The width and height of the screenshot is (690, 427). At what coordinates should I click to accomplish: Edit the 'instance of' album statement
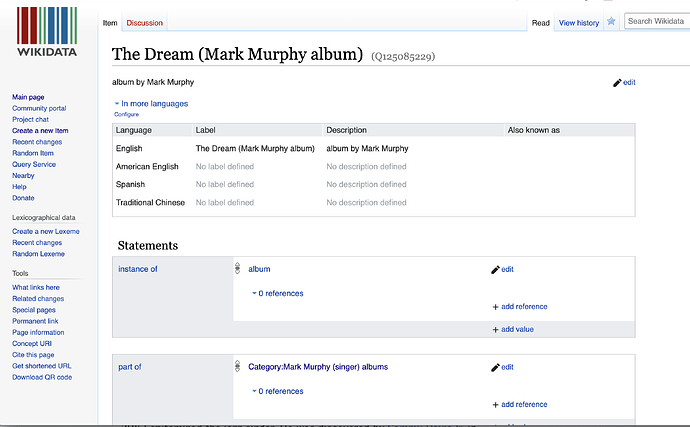click(x=502, y=269)
